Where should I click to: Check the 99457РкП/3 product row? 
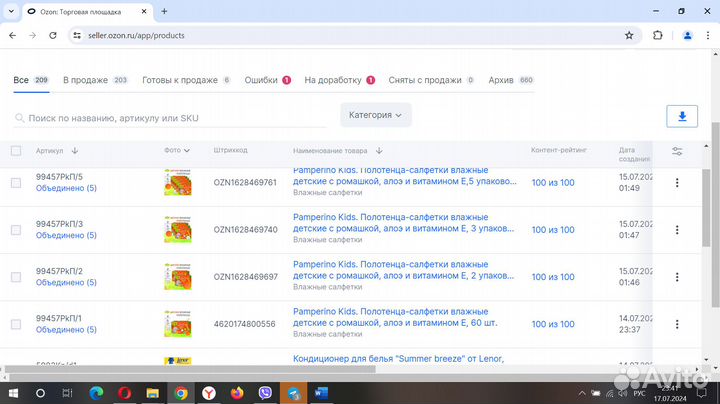(16, 230)
